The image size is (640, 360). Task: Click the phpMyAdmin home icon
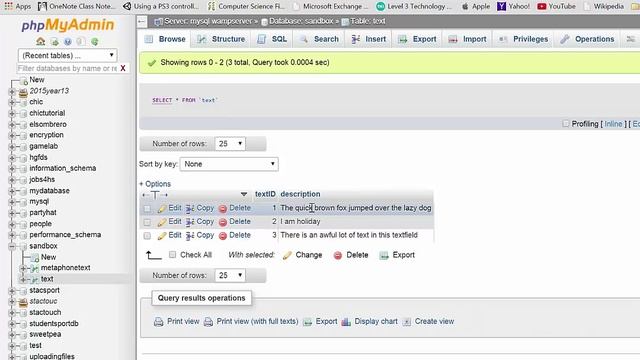[x=40, y=41]
